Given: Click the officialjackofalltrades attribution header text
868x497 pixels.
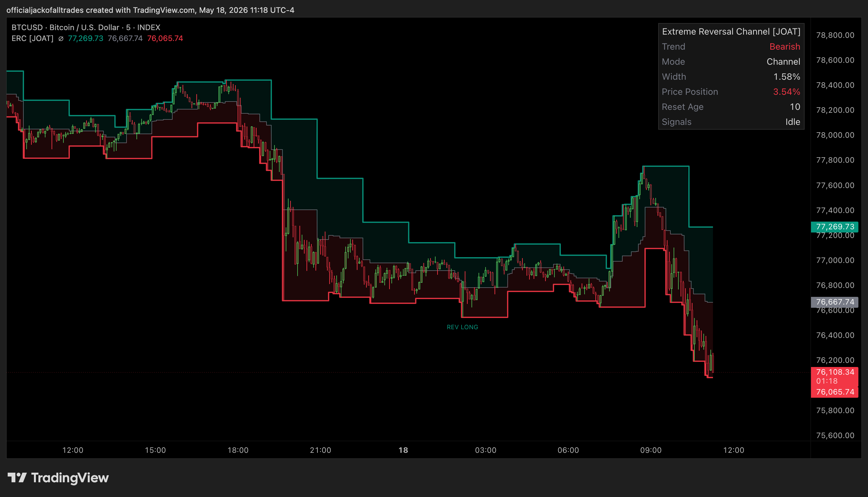Looking at the screenshot, I should pos(150,10).
